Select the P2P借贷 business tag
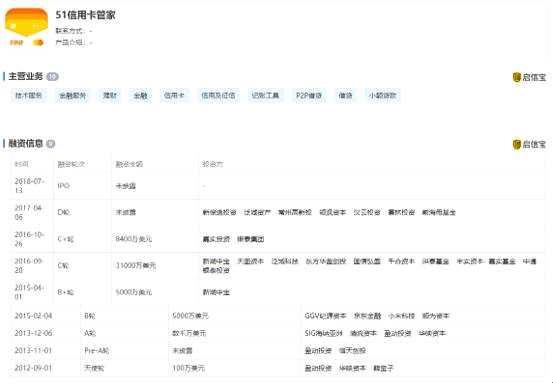 point(309,96)
